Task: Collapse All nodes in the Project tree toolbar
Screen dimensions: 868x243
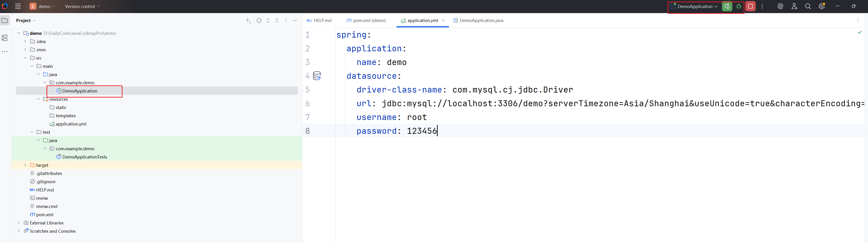Action: tap(277, 20)
